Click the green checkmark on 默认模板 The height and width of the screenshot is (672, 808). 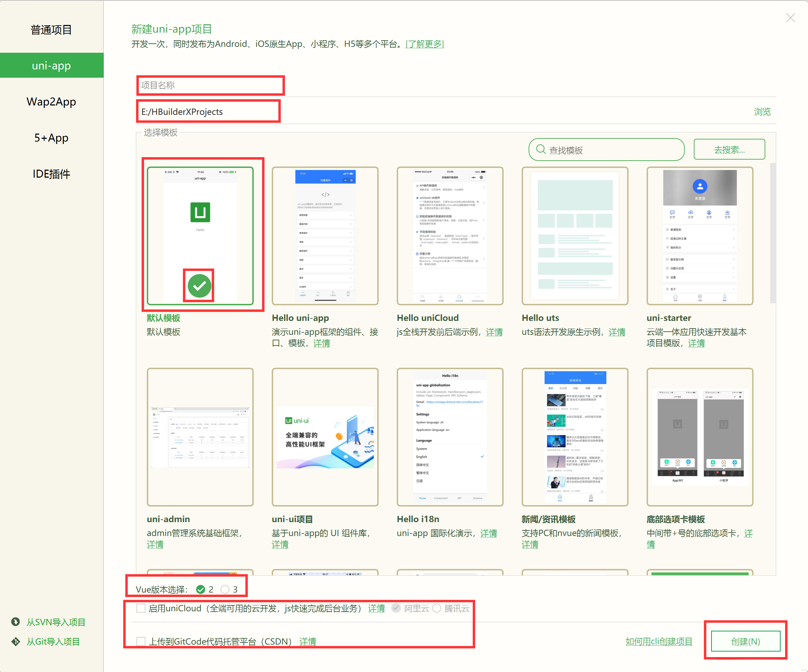(x=199, y=286)
